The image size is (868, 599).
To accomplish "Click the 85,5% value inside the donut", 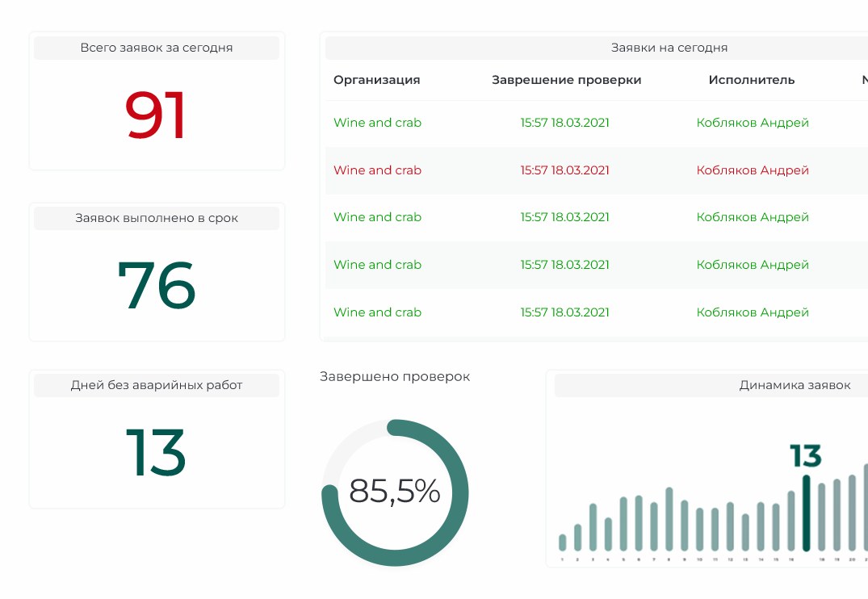I will [395, 491].
